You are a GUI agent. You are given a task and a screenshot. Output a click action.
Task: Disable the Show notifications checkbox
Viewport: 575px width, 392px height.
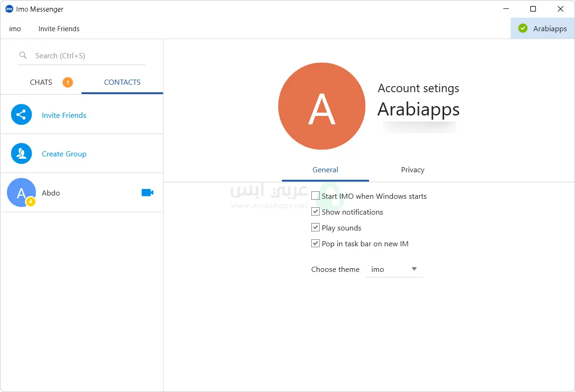315,212
